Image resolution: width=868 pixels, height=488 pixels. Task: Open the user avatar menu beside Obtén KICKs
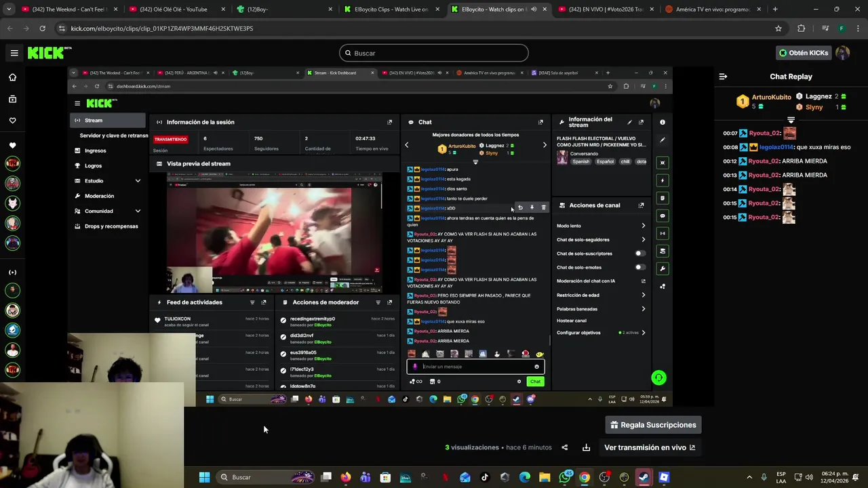point(842,53)
